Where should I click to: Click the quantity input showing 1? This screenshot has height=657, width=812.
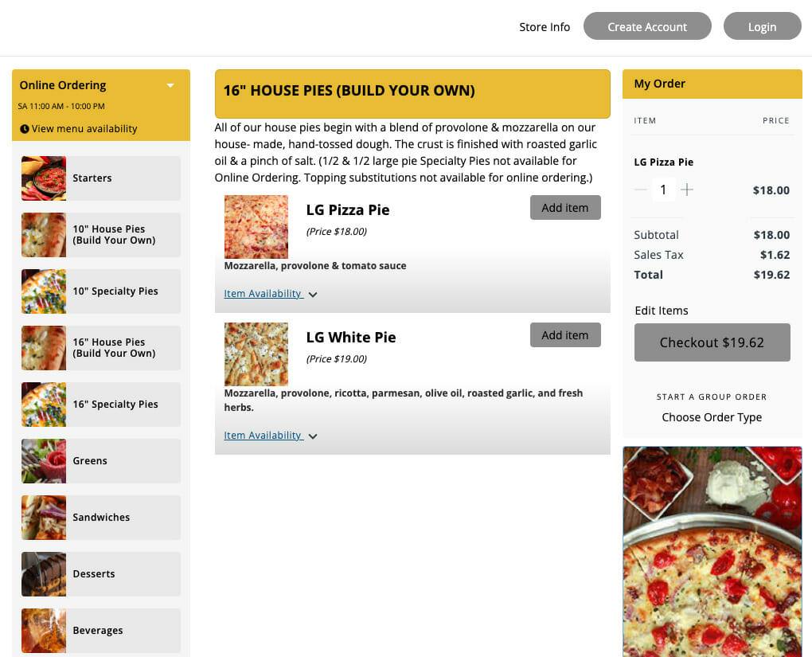663,190
